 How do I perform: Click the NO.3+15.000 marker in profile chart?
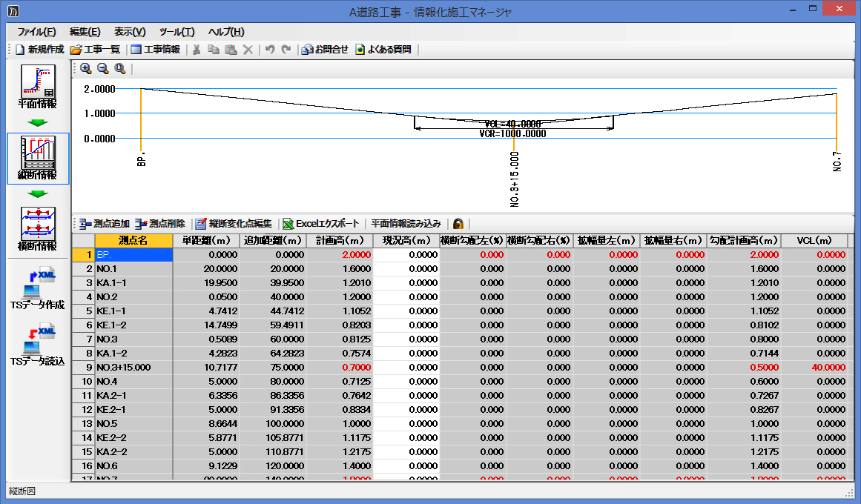coord(514,179)
